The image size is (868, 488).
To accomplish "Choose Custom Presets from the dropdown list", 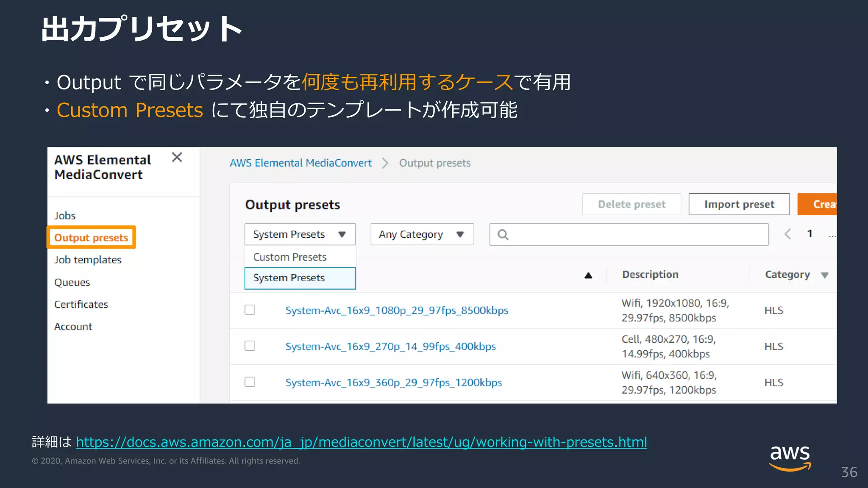I will [300, 257].
